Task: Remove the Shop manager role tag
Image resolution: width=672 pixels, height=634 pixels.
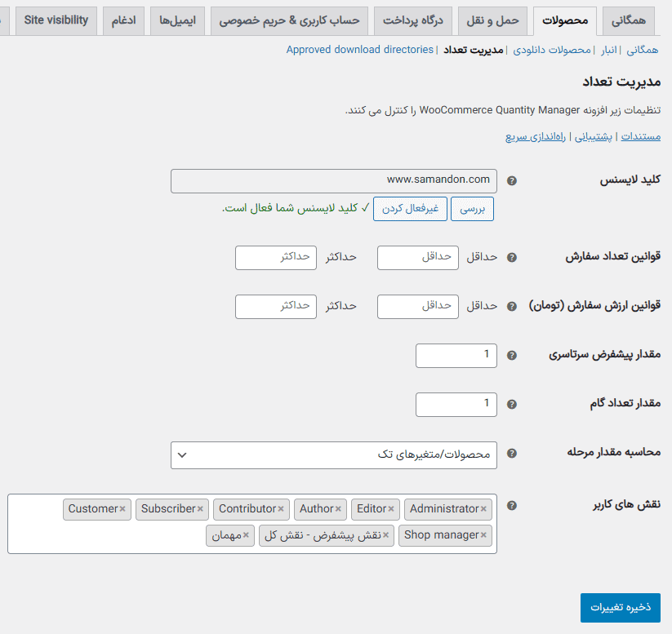Action: click(x=483, y=535)
